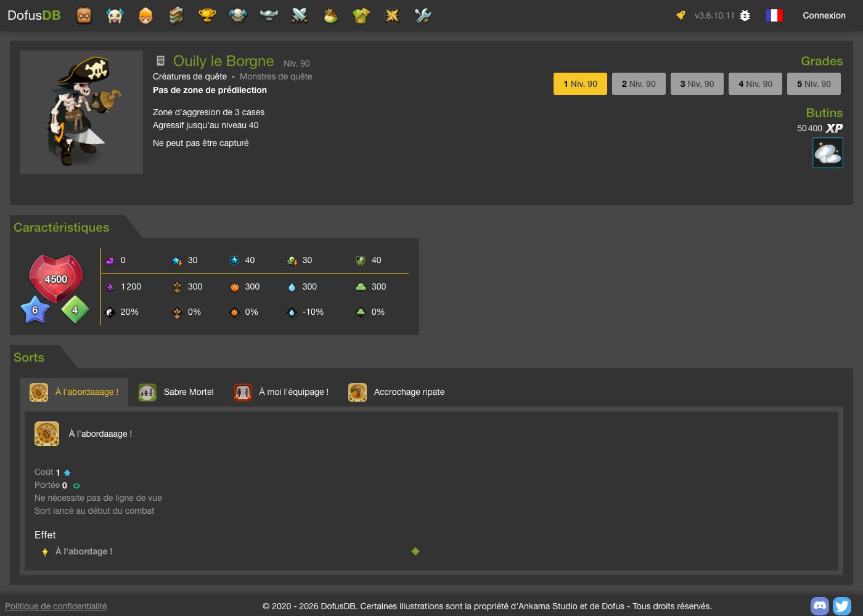Click "Zone d'aggresion de 3 cases" text
Image resolution: width=863 pixels, height=616 pixels.
point(208,112)
